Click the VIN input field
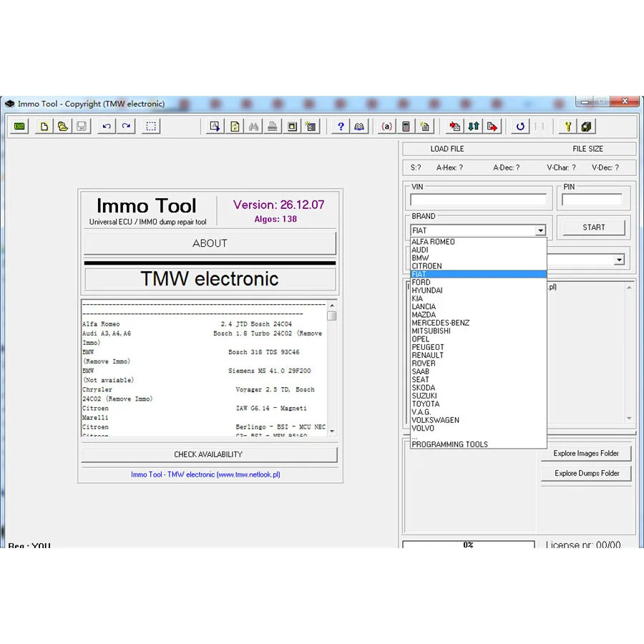The image size is (644, 644). point(478,200)
